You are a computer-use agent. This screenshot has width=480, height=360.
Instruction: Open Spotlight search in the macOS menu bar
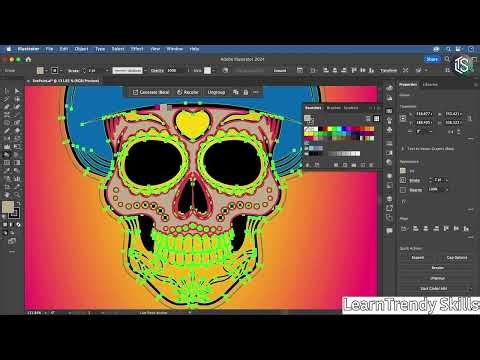pos(448,49)
